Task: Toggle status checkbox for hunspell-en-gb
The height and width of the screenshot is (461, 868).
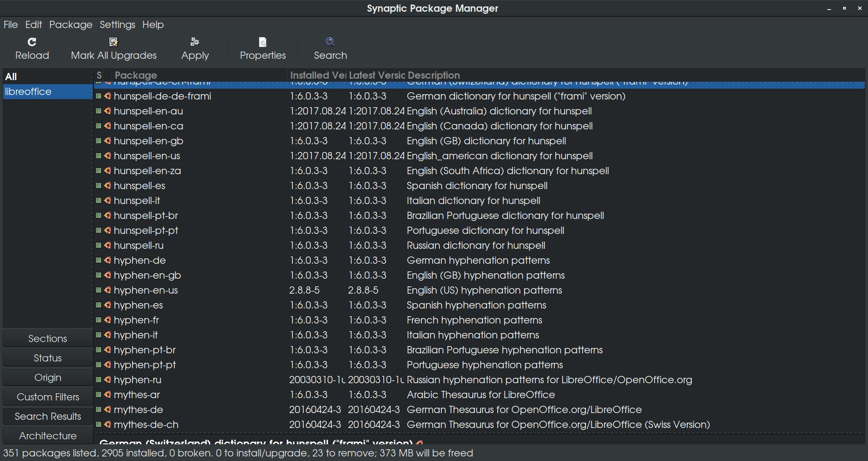Action: coord(99,141)
